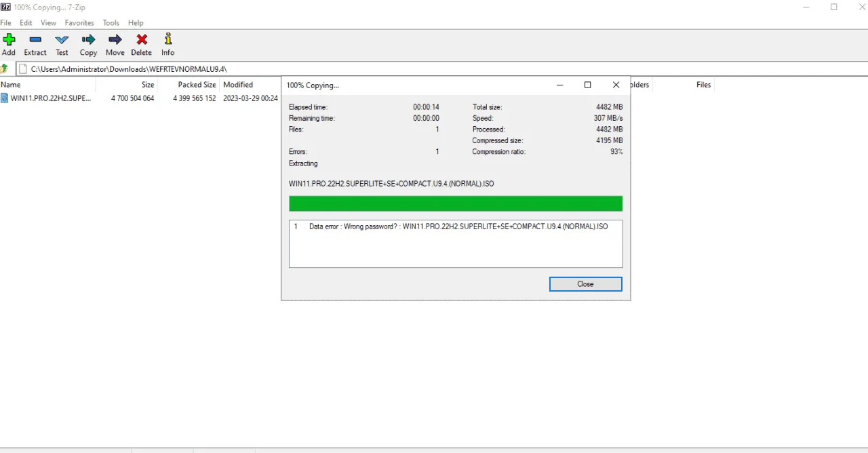Sort by Packed Size column header
The width and height of the screenshot is (868, 453).
[x=189, y=85]
